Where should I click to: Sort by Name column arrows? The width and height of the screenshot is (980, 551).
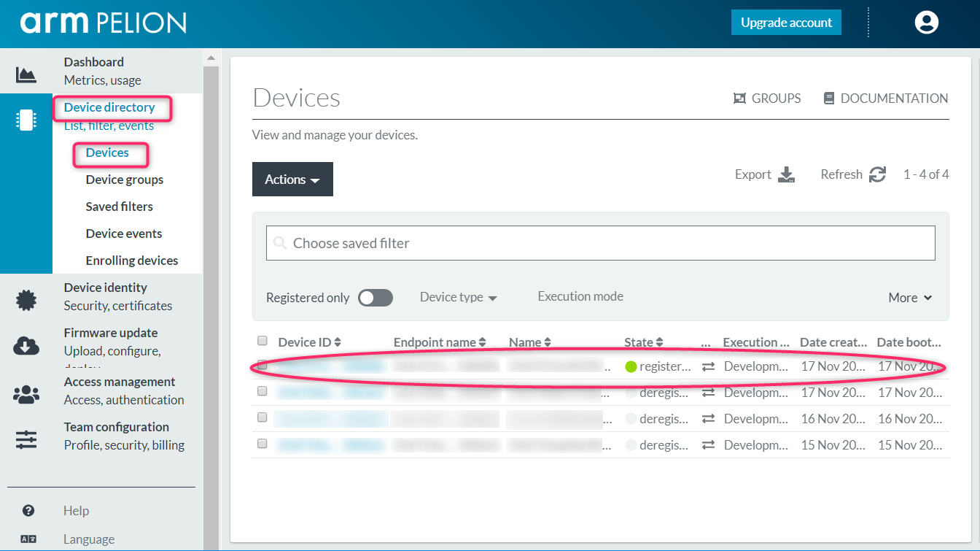pyautogui.click(x=548, y=342)
